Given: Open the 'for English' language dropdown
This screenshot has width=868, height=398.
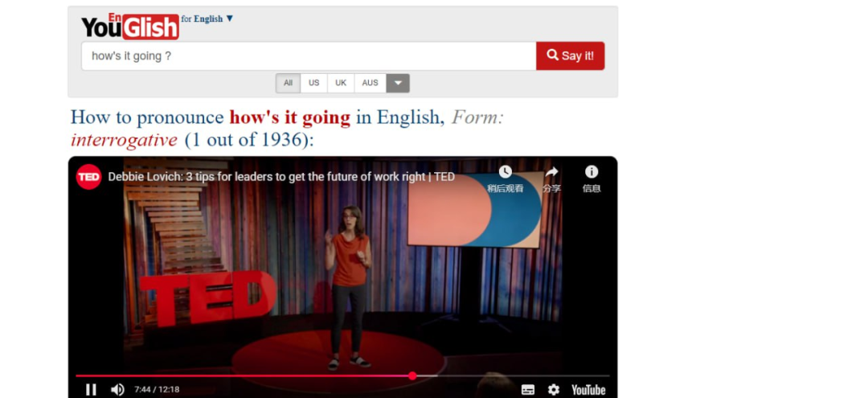Looking at the screenshot, I should (207, 18).
